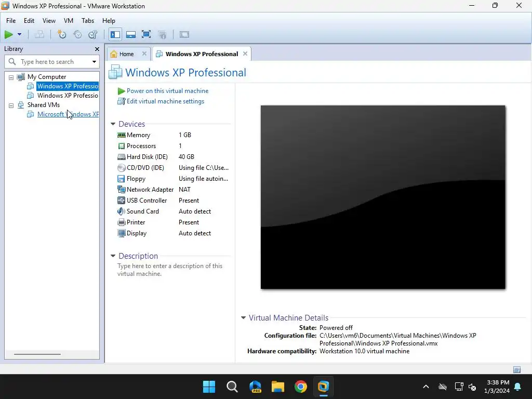The width and height of the screenshot is (532, 399).
Task: Click the green Power On toolbar button
Action: click(x=9, y=34)
